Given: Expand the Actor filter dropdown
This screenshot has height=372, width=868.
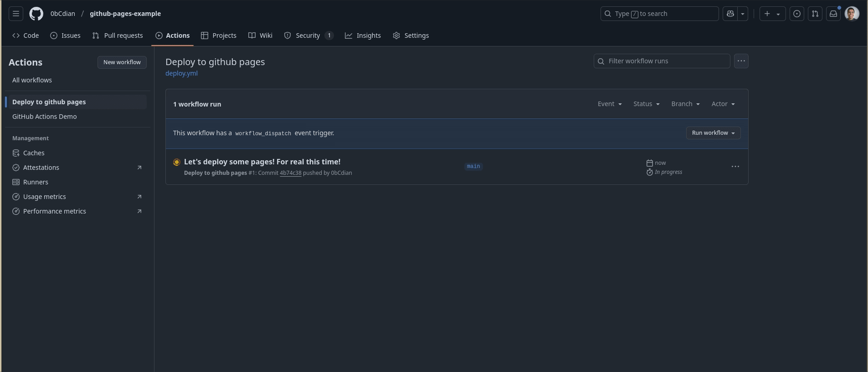Looking at the screenshot, I should pyautogui.click(x=723, y=104).
